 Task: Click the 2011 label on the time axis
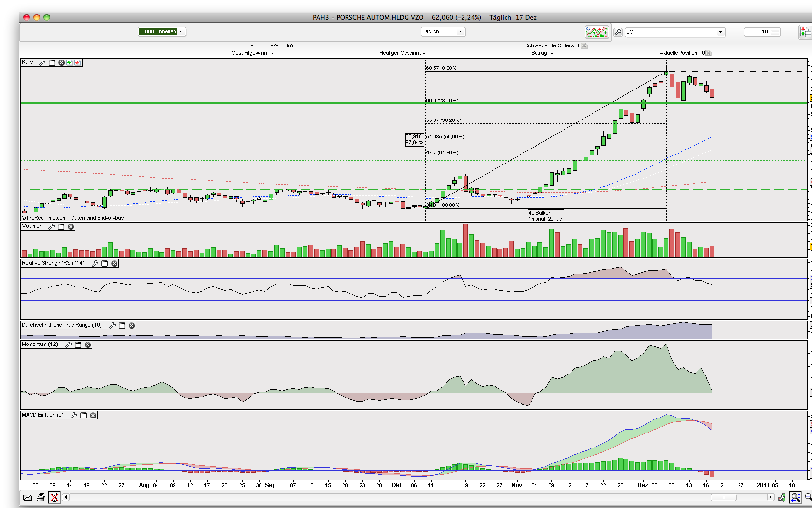(763, 485)
